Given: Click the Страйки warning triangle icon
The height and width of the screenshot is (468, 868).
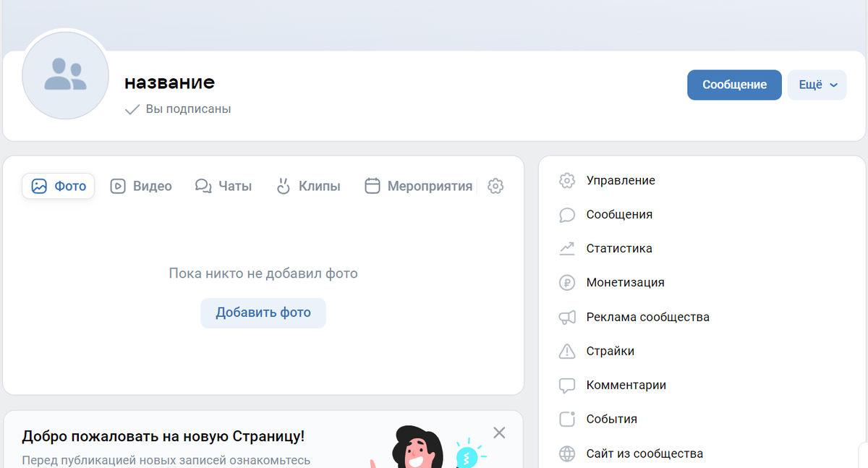Looking at the screenshot, I should point(567,351).
